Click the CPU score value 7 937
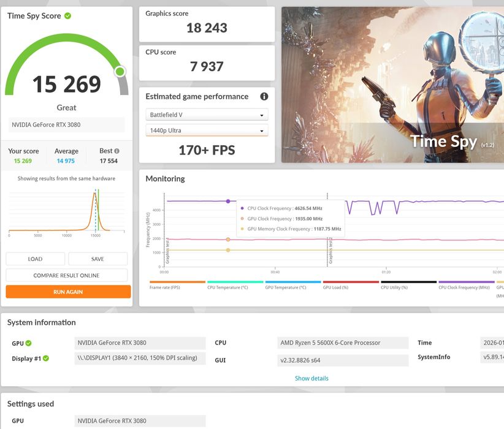Screen dimensions: 504x429 point(207,67)
